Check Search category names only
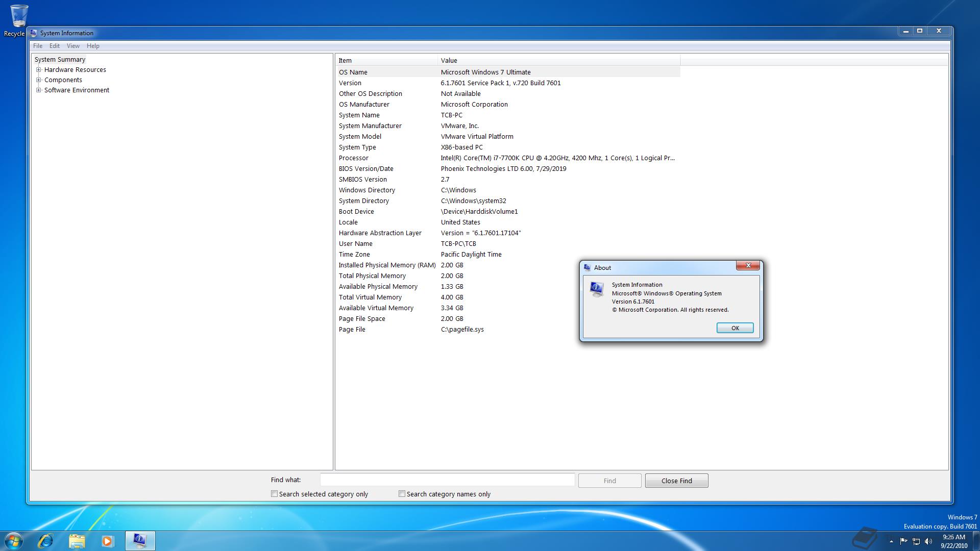The image size is (980, 551). pyautogui.click(x=402, y=494)
